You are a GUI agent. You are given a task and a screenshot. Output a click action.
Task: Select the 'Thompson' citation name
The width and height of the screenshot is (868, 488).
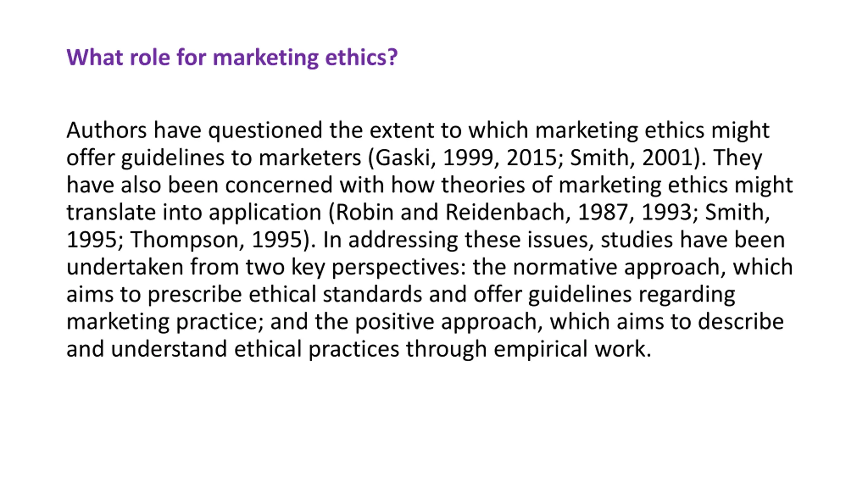point(184,240)
